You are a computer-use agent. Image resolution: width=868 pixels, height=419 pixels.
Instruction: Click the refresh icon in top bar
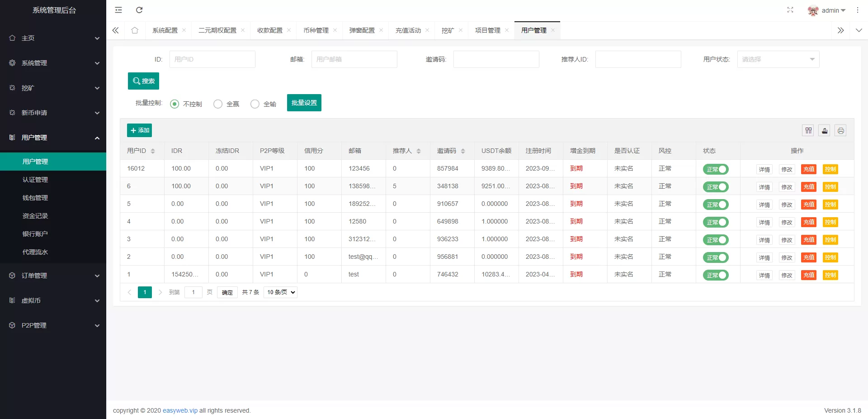pyautogui.click(x=139, y=10)
